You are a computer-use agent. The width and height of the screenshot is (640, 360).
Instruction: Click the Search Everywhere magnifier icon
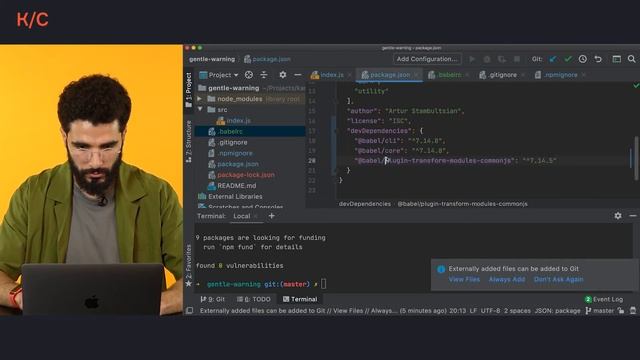tap(631, 59)
